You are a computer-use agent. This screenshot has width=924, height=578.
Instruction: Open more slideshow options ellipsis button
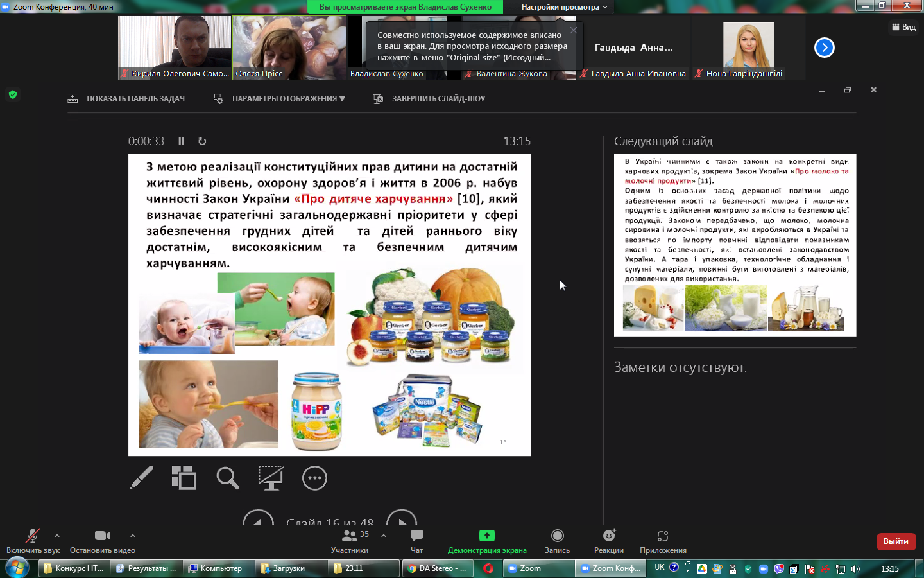(314, 478)
